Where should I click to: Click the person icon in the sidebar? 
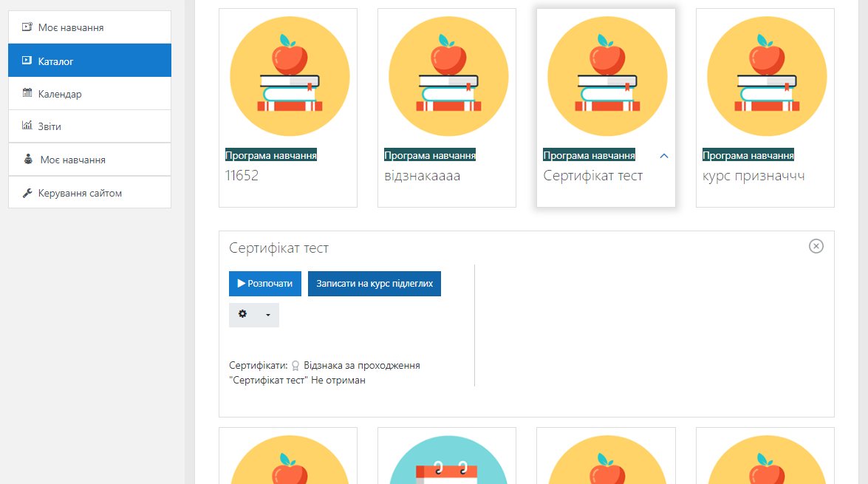tap(28, 160)
